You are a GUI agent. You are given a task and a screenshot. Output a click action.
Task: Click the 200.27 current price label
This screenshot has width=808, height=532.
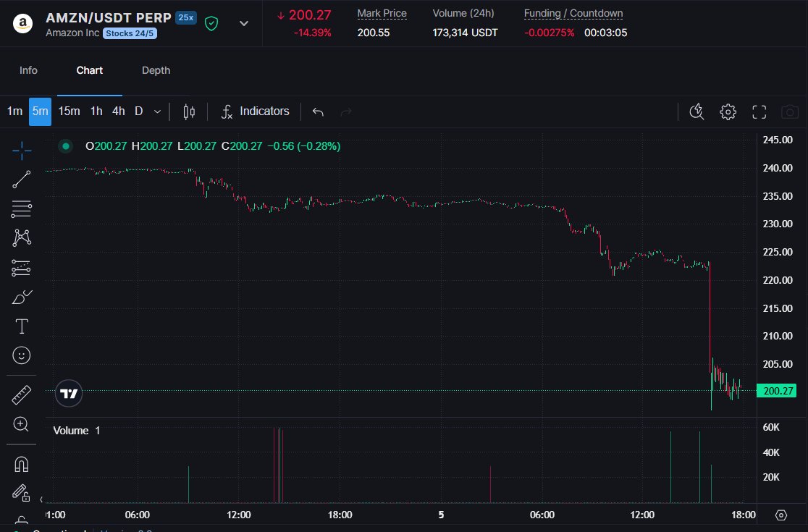pyautogui.click(x=777, y=391)
